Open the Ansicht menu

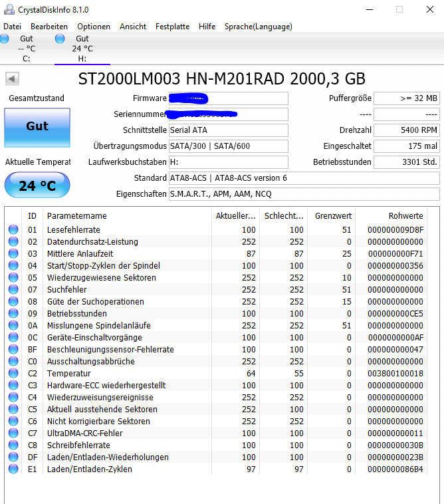(133, 27)
